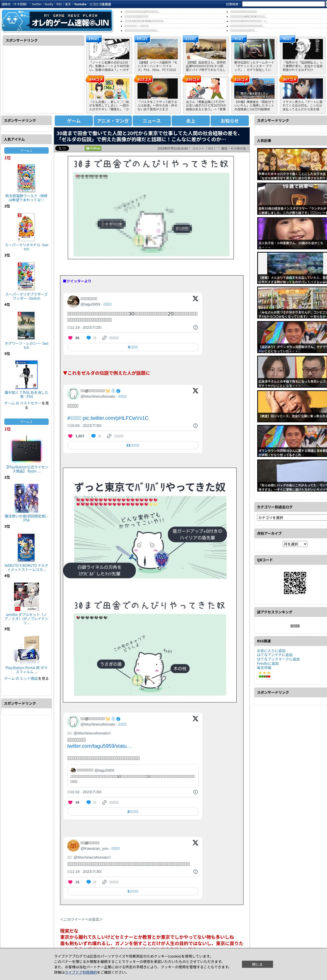Click the pic.twitter.com/pHLFCwVv1C link

(x=115, y=418)
